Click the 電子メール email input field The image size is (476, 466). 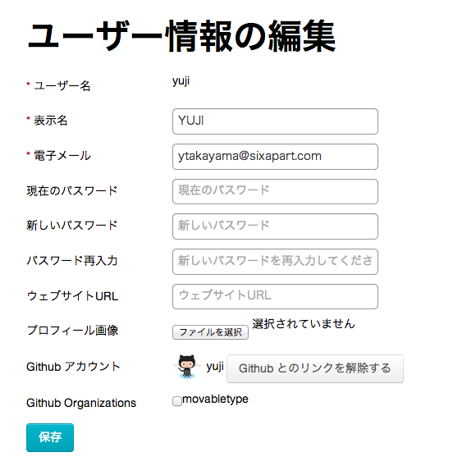click(275, 157)
